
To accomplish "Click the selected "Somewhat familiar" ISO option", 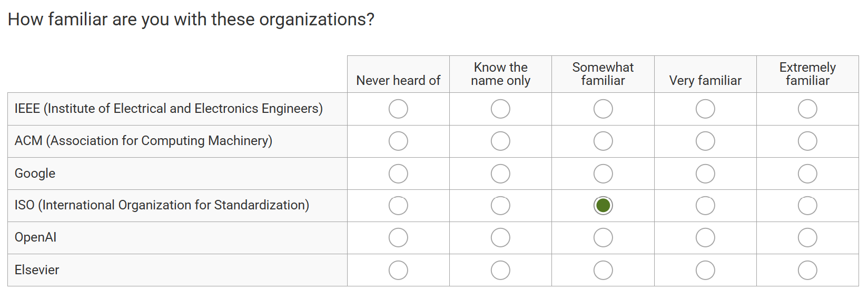I will pos(603,206).
